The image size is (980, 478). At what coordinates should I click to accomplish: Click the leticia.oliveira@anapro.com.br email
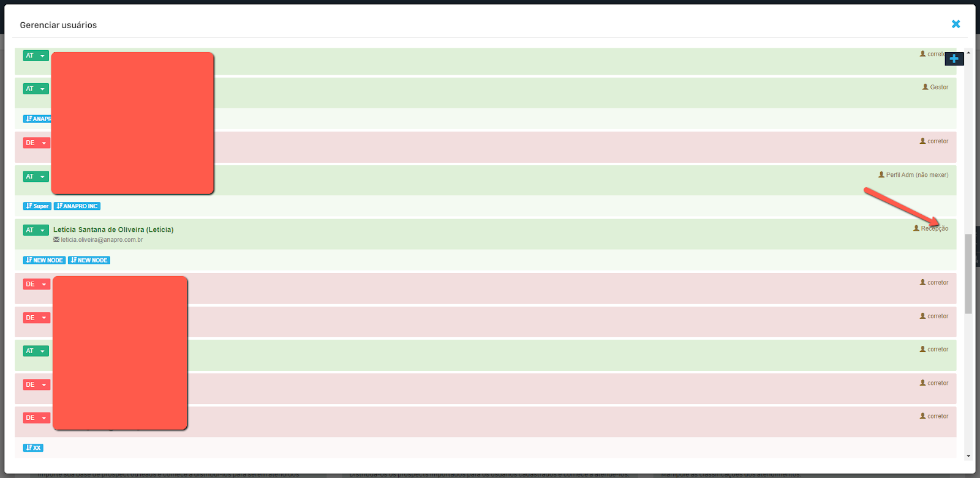(x=102, y=240)
